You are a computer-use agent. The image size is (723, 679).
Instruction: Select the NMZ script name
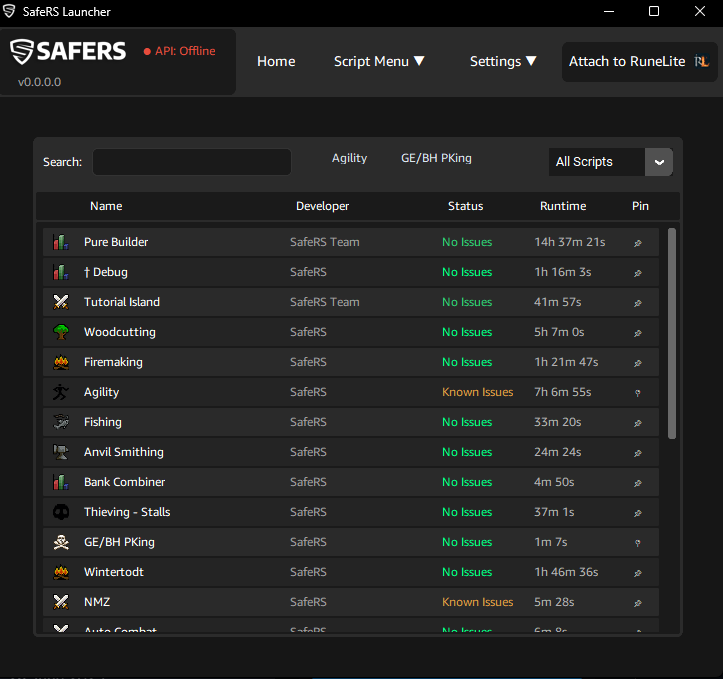tap(97, 602)
